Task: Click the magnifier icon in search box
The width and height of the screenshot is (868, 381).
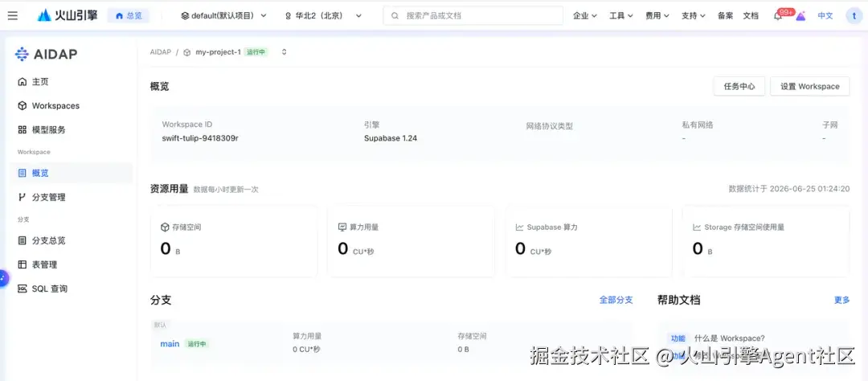Action: (395, 15)
